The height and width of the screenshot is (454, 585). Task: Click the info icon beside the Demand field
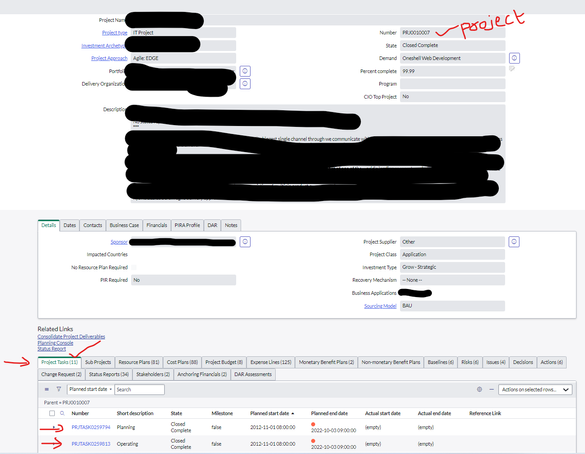(514, 58)
